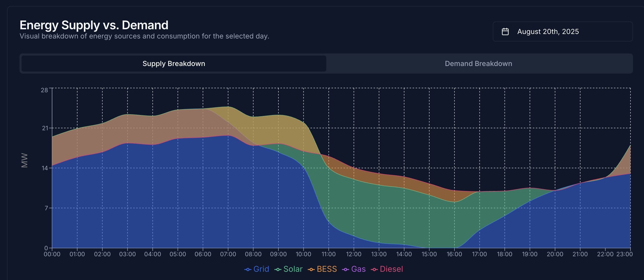Click the Solar legend marker icon
644x280 pixels.
point(278,269)
